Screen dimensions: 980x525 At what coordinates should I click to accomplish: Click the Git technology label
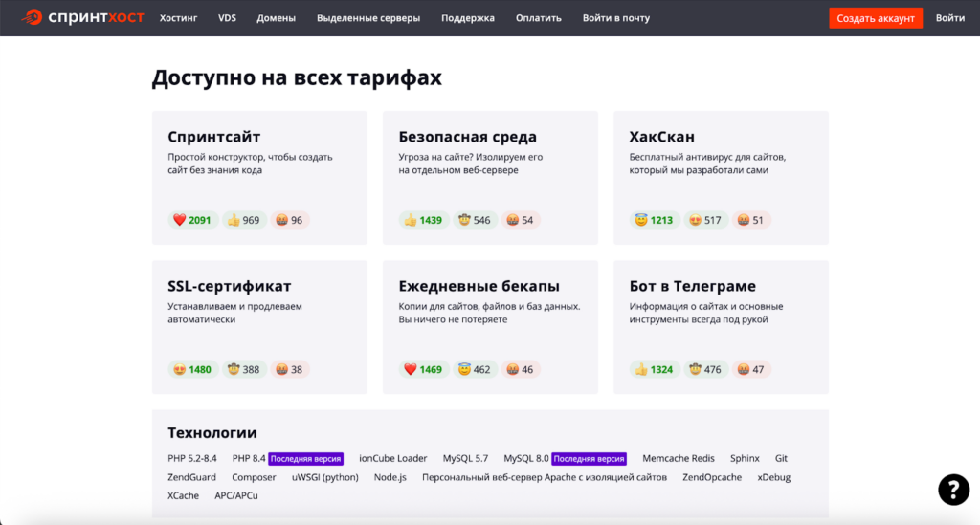pyautogui.click(x=781, y=458)
